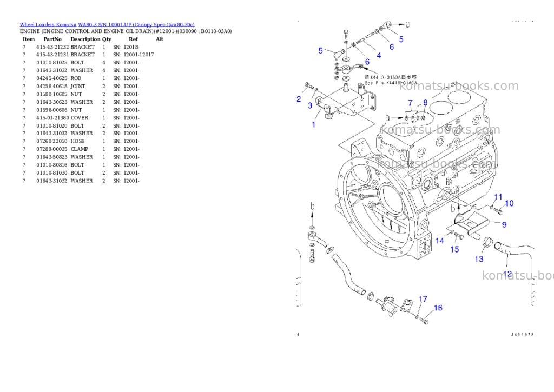Click the PartNo column header
The image size is (554, 392).
coord(52,39)
